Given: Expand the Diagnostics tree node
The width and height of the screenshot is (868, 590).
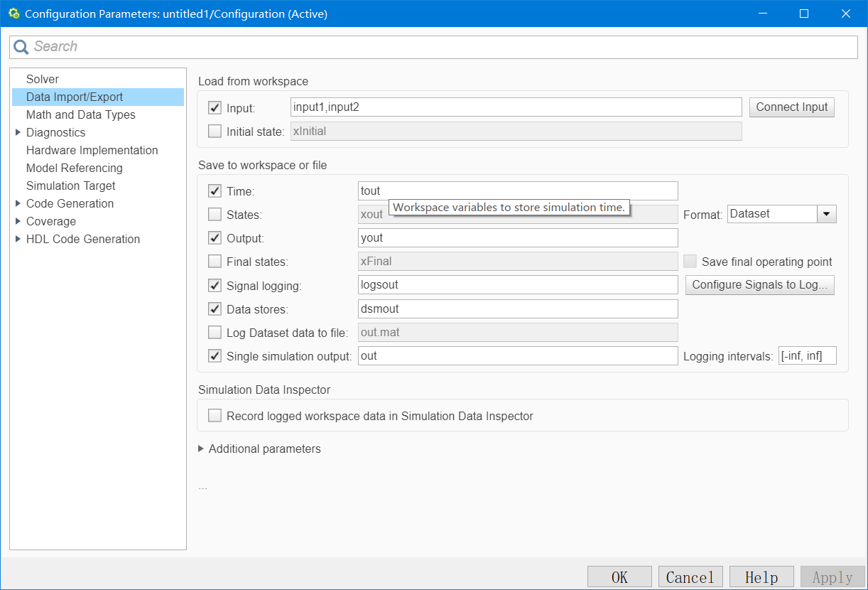Looking at the screenshot, I should 18,132.
